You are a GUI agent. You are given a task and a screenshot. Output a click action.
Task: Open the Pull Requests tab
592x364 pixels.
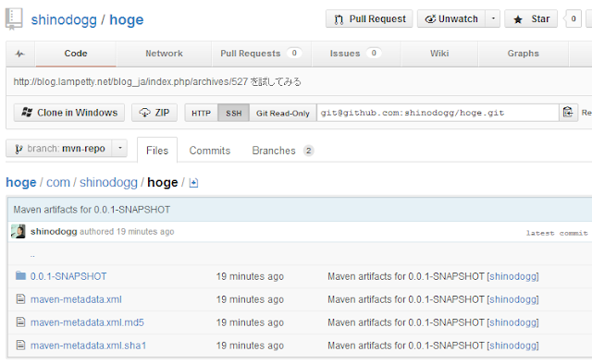(261, 54)
